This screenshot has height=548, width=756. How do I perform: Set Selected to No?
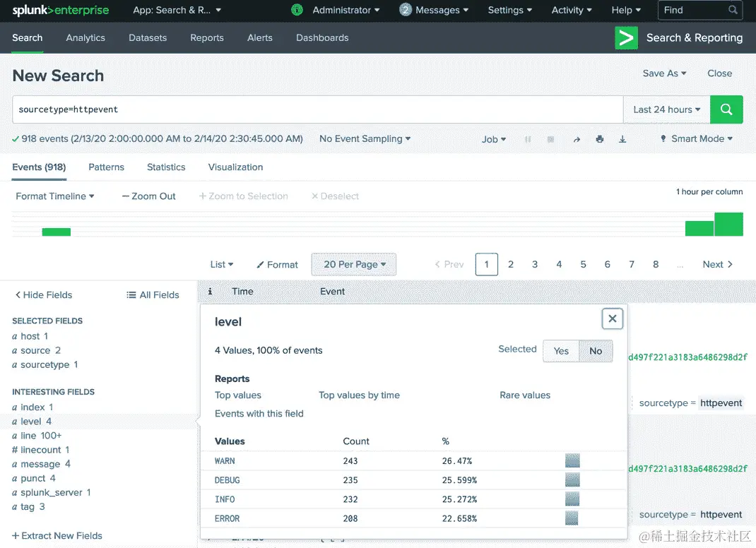(x=596, y=351)
